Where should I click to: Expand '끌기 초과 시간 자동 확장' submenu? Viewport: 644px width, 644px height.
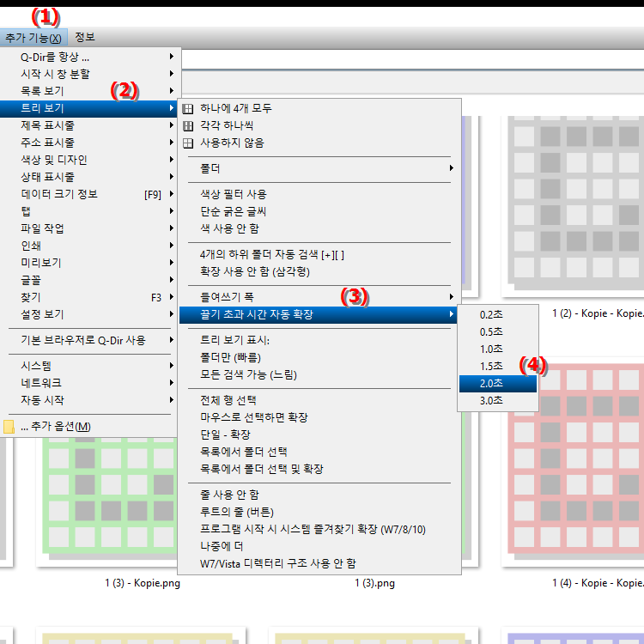pos(319,314)
